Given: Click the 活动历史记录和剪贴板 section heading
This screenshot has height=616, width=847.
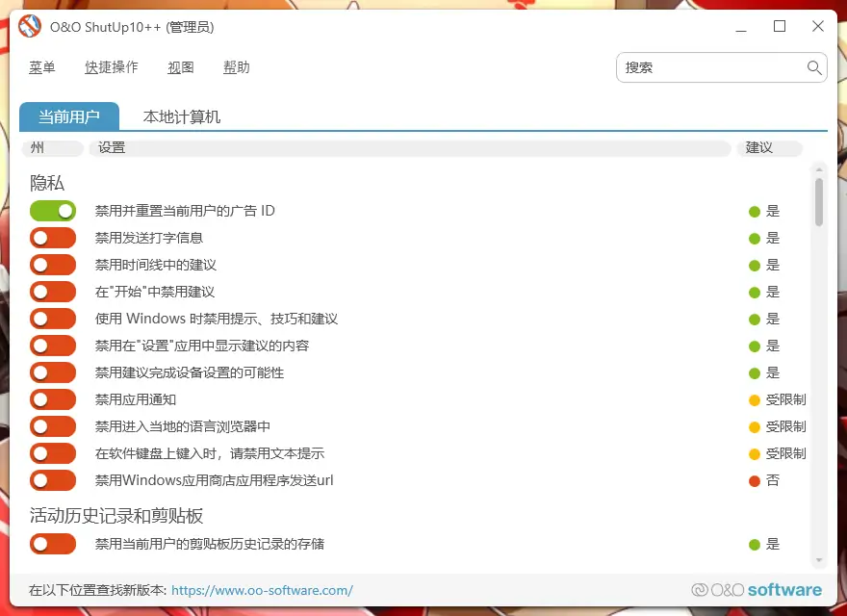Looking at the screenshot, I should tap(116, 516).
